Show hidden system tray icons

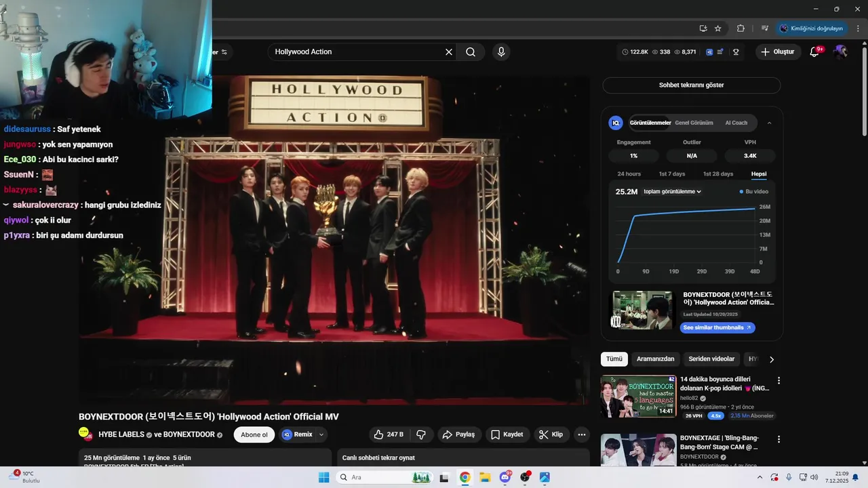point(759,477)
